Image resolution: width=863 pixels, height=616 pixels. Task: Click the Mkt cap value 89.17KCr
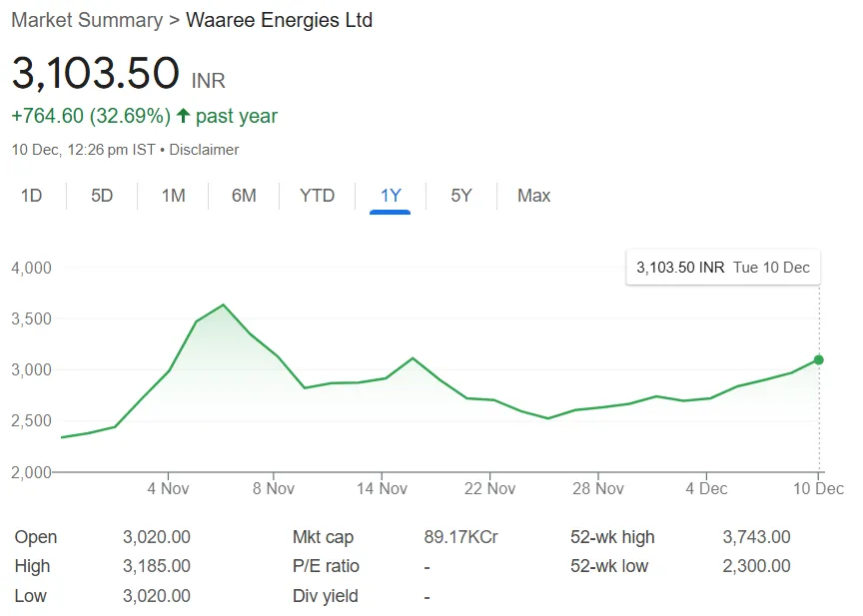461,537
